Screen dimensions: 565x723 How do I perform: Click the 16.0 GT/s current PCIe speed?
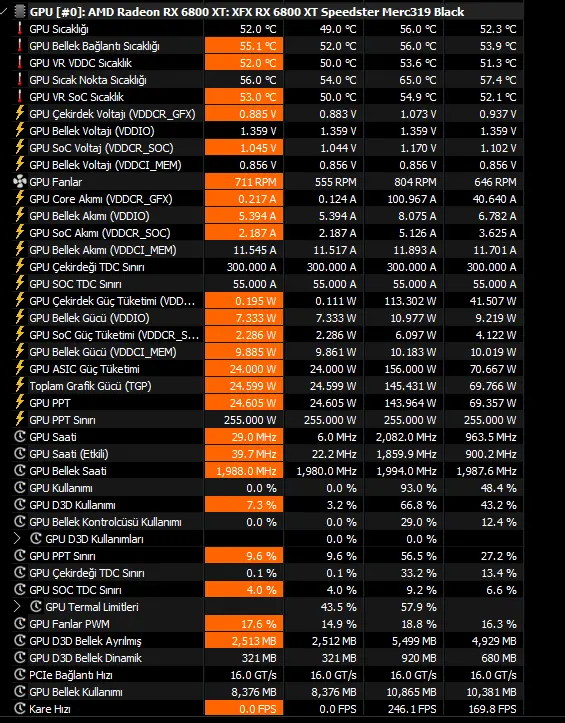coord(254,675)
